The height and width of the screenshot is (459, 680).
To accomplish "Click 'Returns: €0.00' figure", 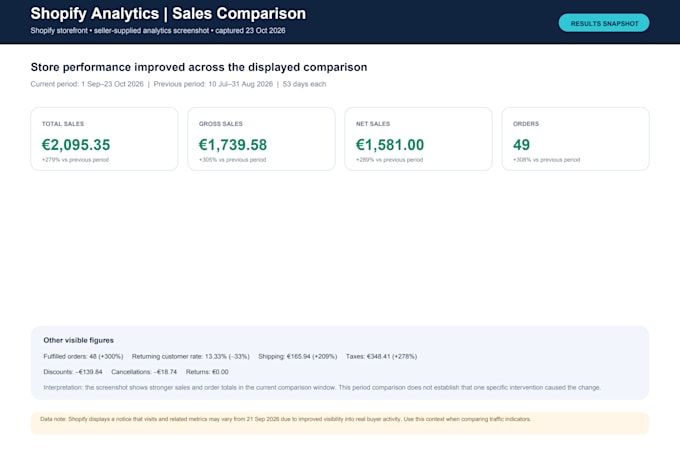I will tap(207, 372).
